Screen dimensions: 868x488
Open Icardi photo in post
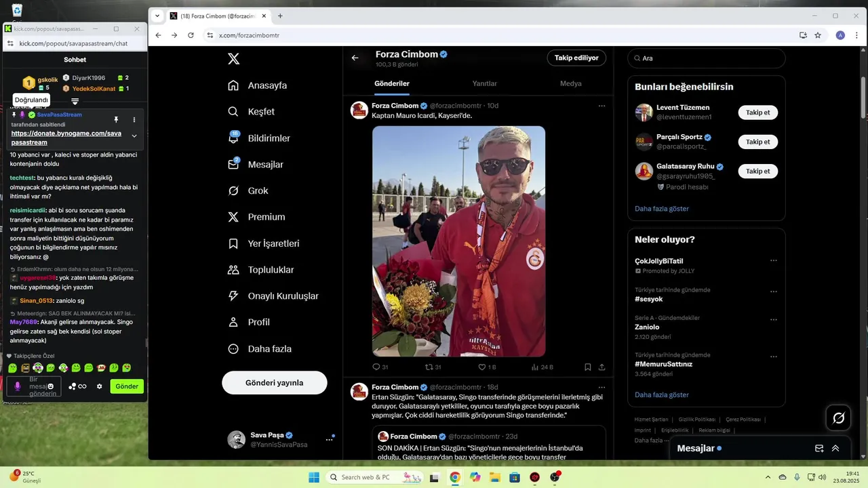pos(458,241)
